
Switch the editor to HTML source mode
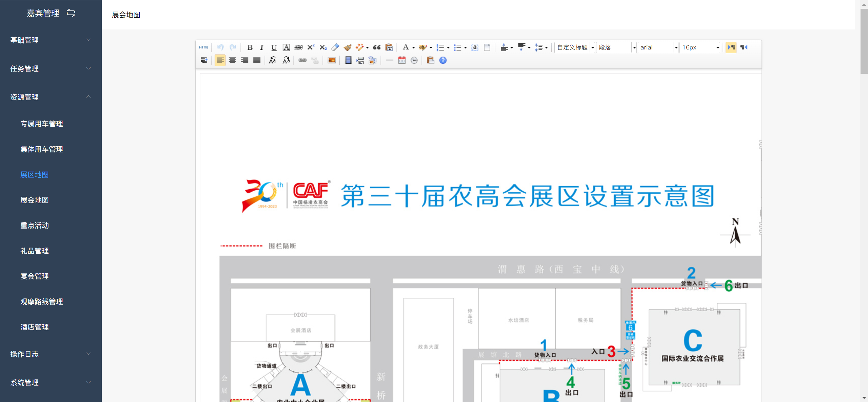[203, 47]
